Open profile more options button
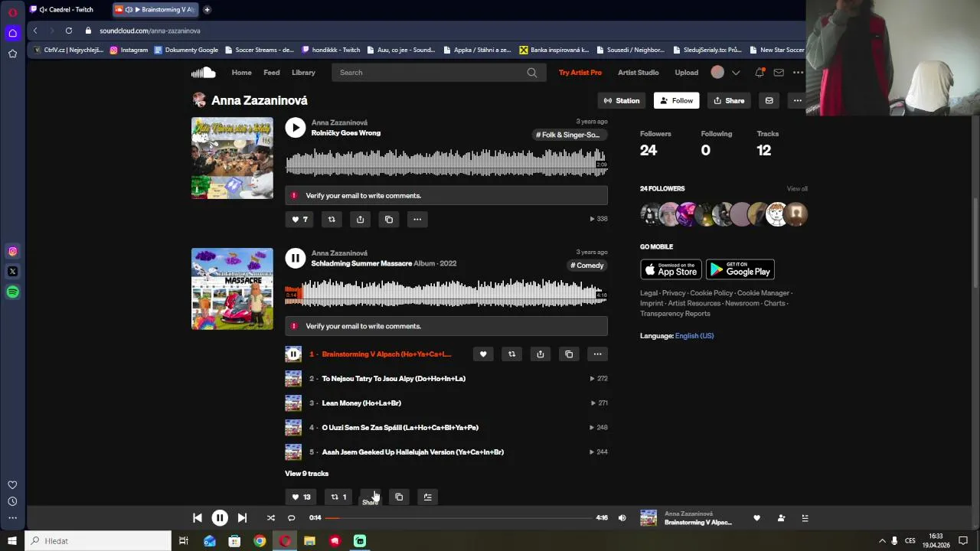Image resolution: width=980 pixels, height=551 pixels. [x=798, y=100]
